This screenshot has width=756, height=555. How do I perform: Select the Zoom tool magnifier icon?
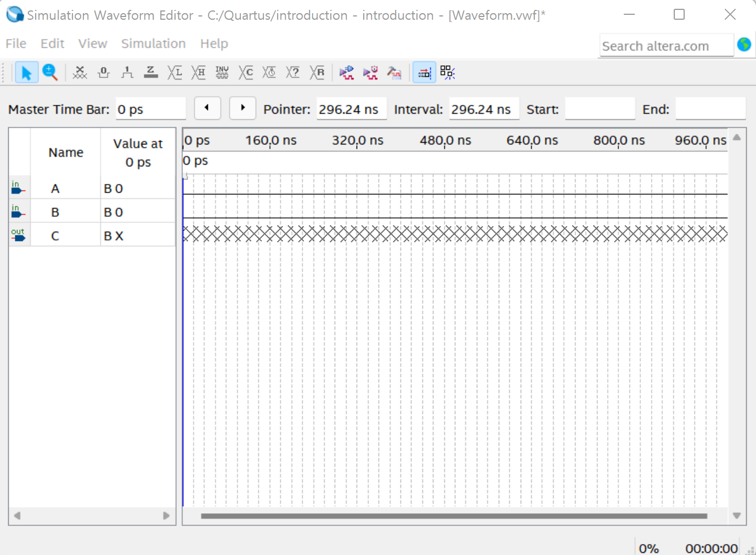coord(50,72)
